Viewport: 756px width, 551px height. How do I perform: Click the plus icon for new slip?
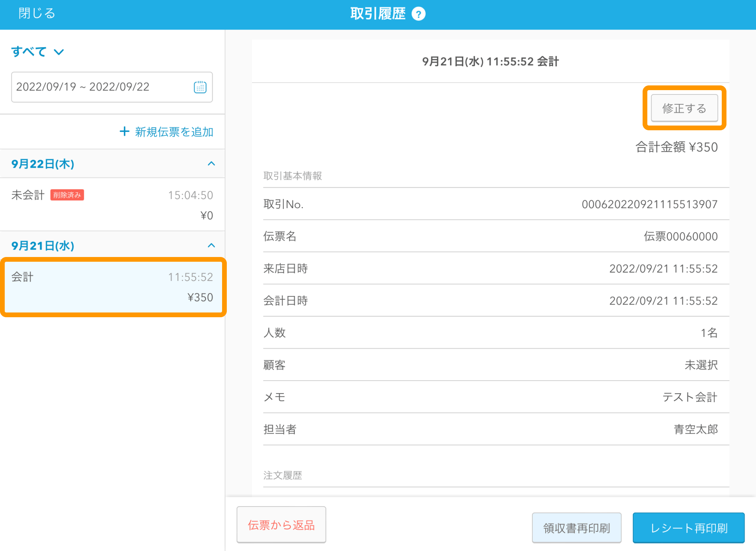click(124, 131)
